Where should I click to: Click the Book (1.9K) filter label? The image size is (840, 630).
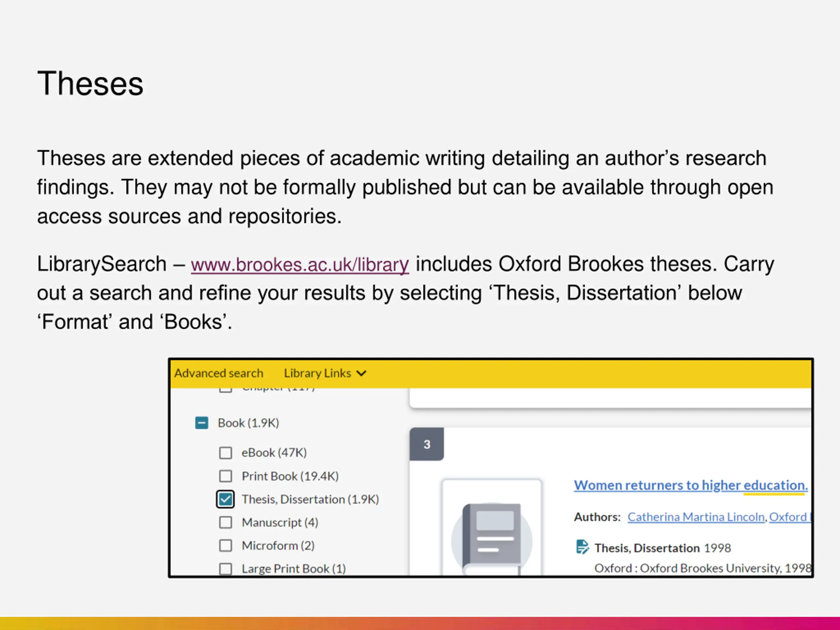coord(248,423)
